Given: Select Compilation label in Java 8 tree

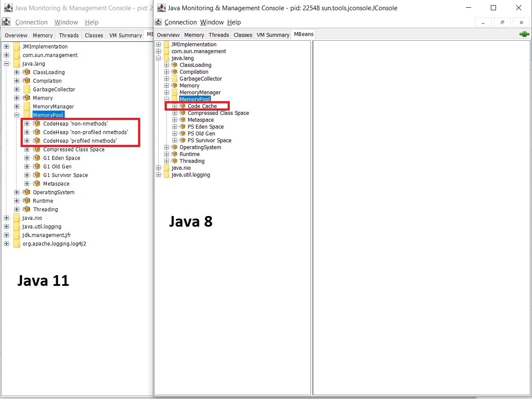Looking at the screenshot, I should tap(194, 72).
